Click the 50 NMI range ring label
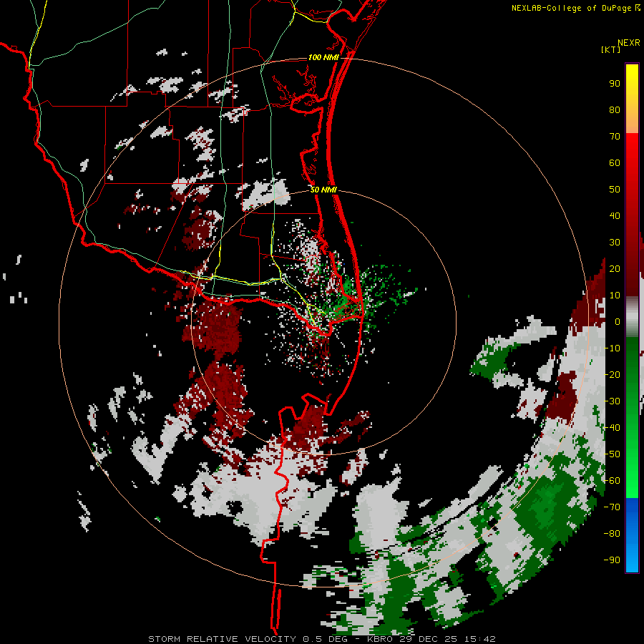The width and height of the screenshot is (644, 644). tap(323, 190)
